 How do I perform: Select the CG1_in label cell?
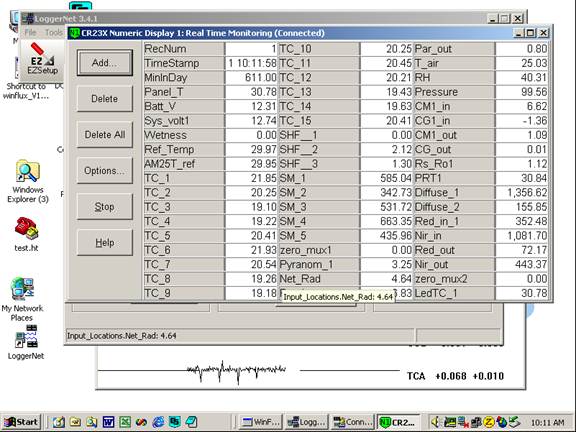(x=454, y=120)
